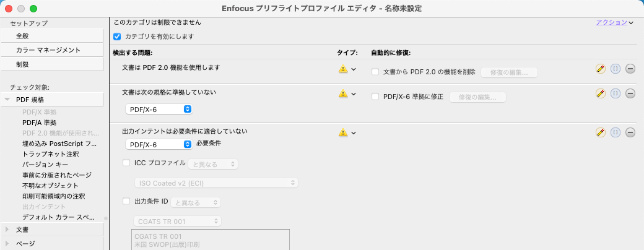644x250 pixels.
Task: Check the ICC プロファイル checkbox
Action: (128, 163)
